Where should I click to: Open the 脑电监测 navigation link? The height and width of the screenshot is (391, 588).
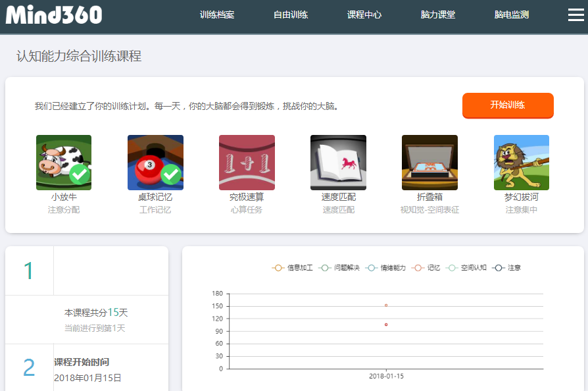coord(512,15)
